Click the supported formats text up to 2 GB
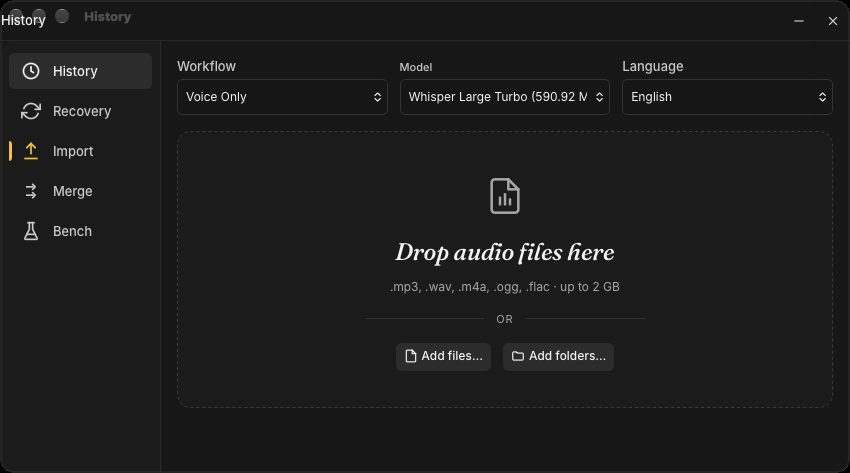The height and width of the screenshot is (473, 850). [505, 287]
